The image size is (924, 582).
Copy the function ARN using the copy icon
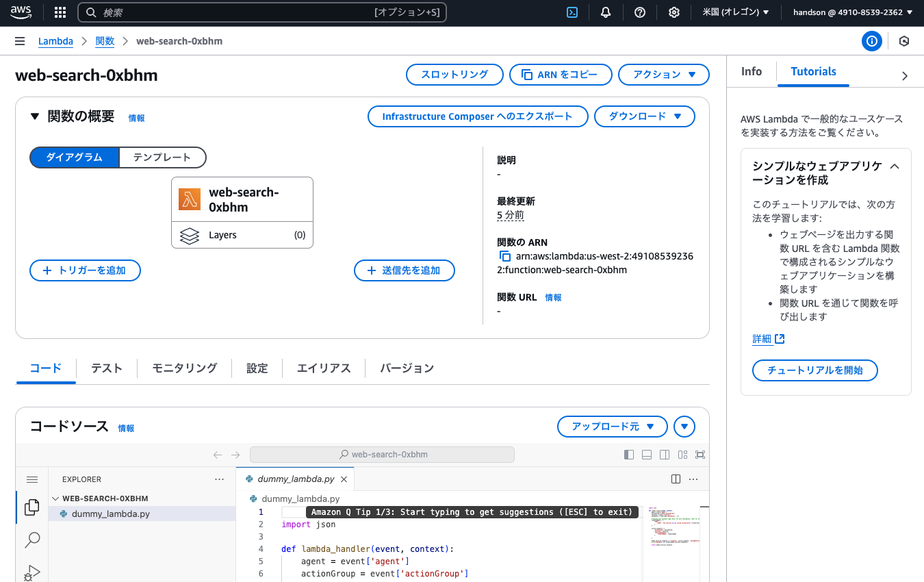[x=505, y=255]
